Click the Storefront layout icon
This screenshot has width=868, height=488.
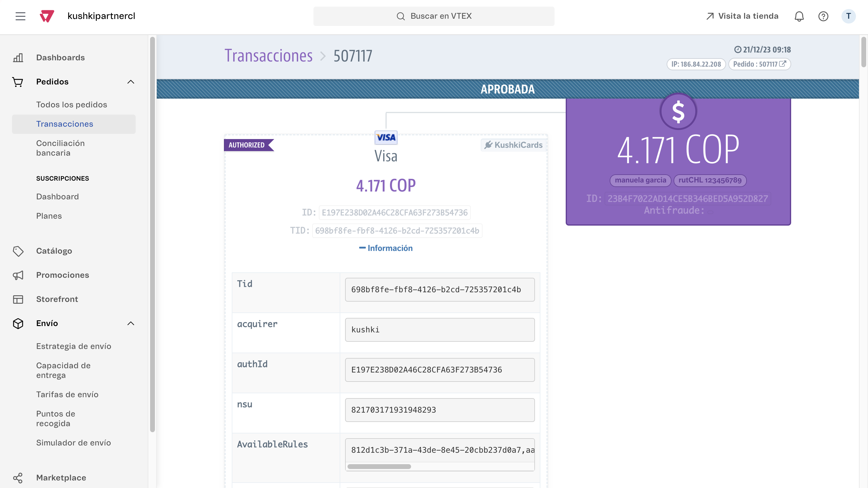coord(18,299)
